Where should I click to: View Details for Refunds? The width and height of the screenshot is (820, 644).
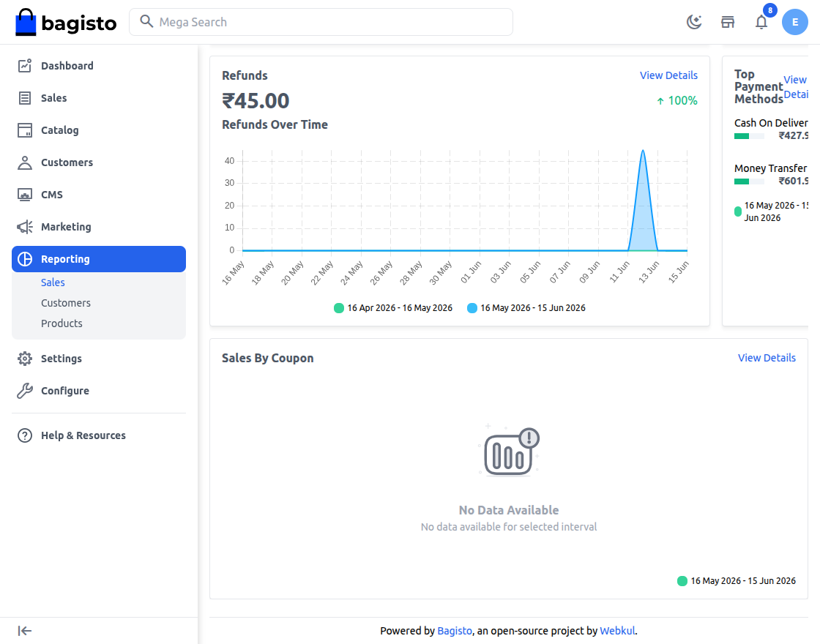point(668,75)
